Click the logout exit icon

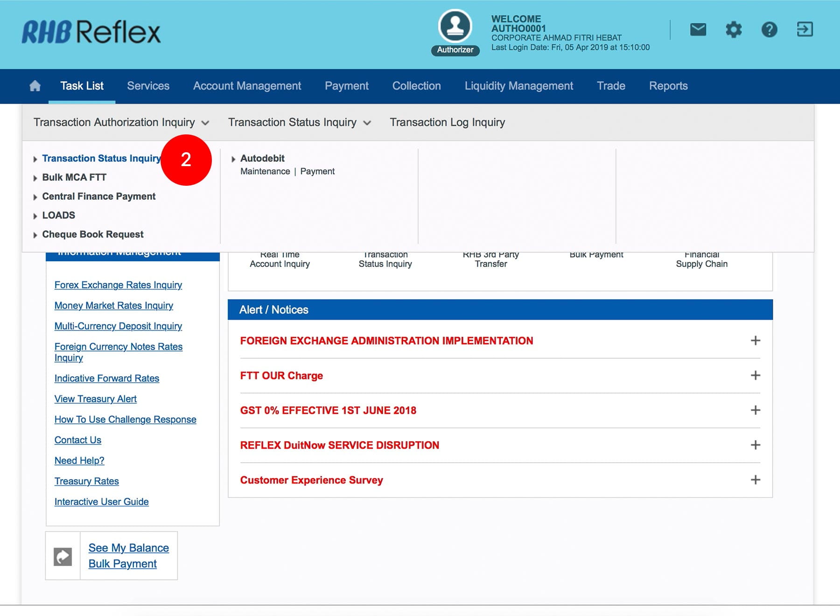pos(805,29)
